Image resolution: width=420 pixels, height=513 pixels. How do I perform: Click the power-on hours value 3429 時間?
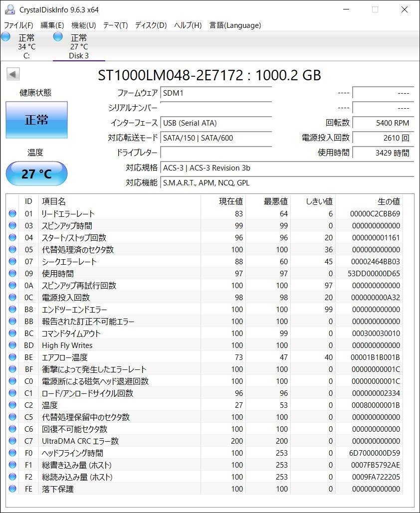383,153
